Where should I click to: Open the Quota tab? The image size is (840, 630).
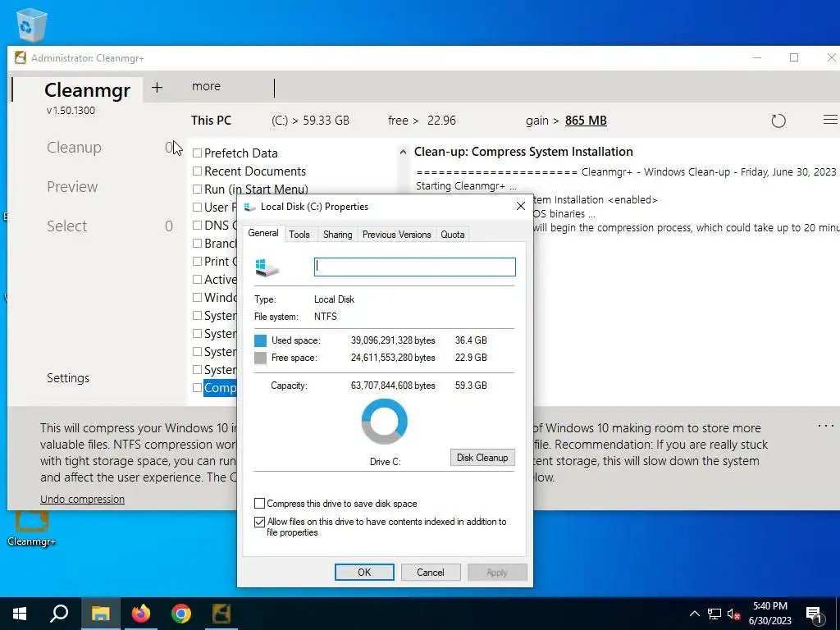[453, 235]
